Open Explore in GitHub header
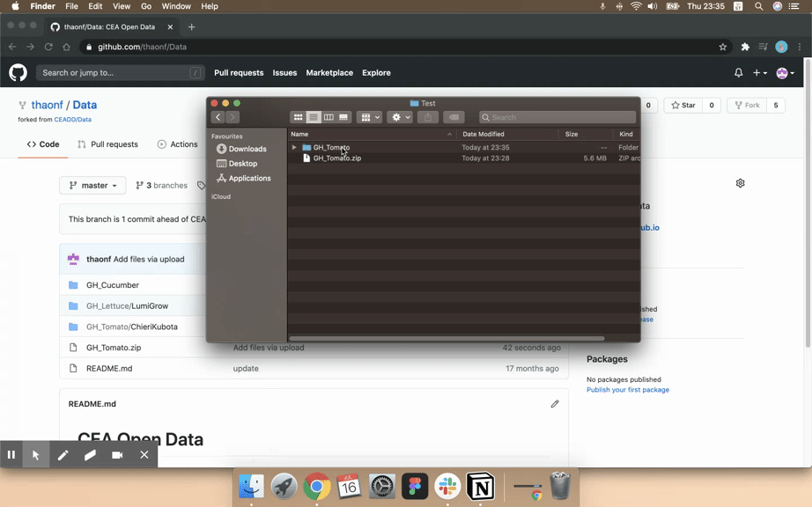The image size is (812, 507). click(376, 73)
